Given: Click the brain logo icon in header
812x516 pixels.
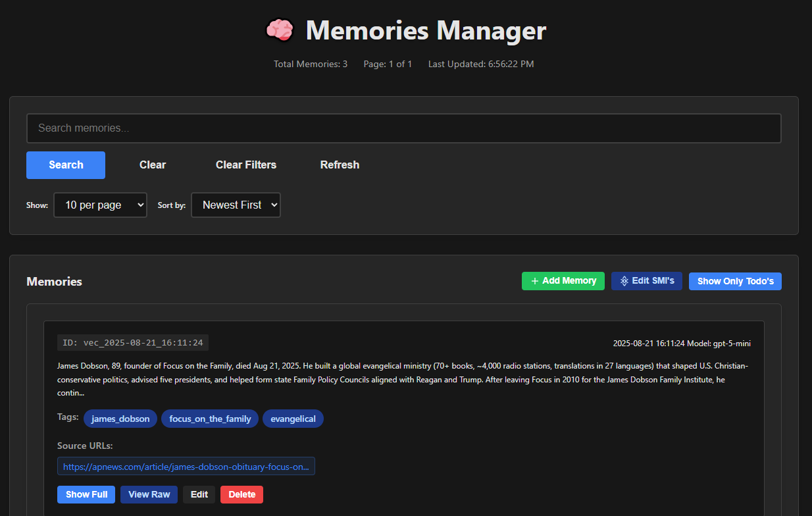Looking at the screenshot, I should click(279, 30).
